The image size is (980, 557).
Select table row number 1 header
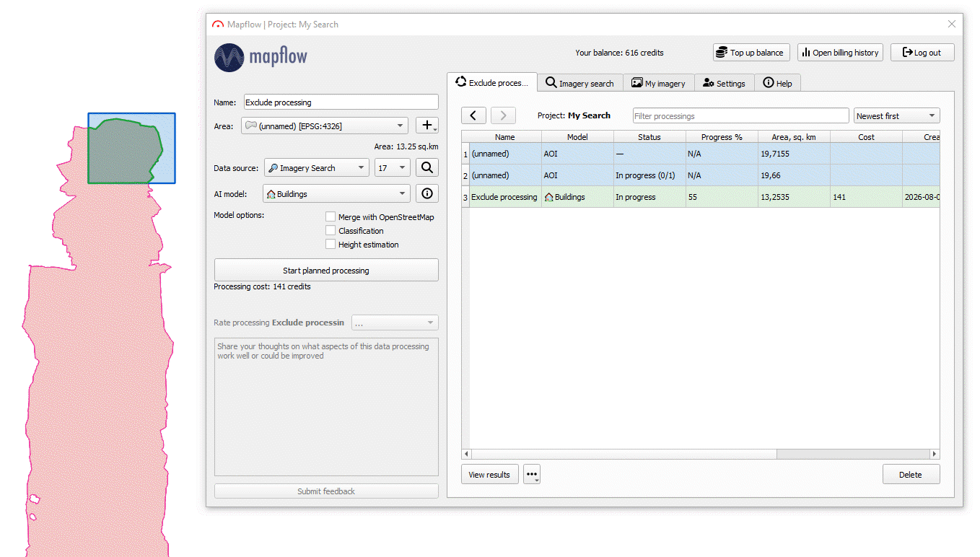[x=465, y=154]
